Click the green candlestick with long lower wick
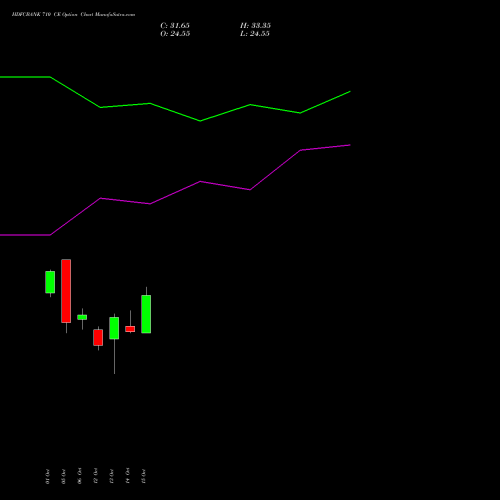This screenshot has width=500, height=500. (114, 328)
